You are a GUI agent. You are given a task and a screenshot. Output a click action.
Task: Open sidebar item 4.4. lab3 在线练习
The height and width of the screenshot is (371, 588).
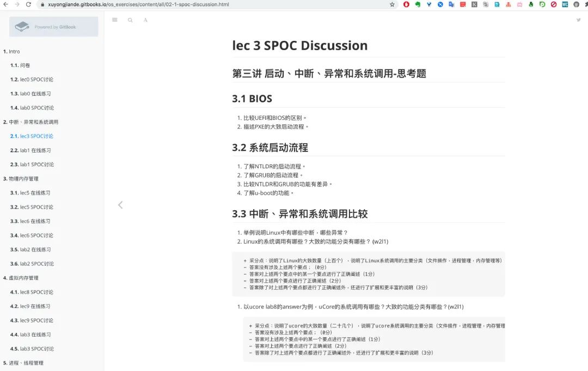point(30,334)
